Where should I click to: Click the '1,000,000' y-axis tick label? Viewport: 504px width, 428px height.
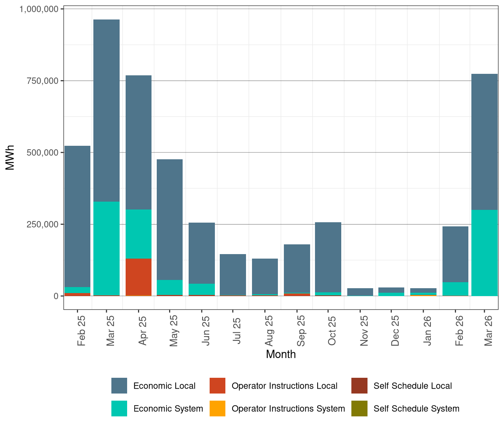tap(39, 9)
